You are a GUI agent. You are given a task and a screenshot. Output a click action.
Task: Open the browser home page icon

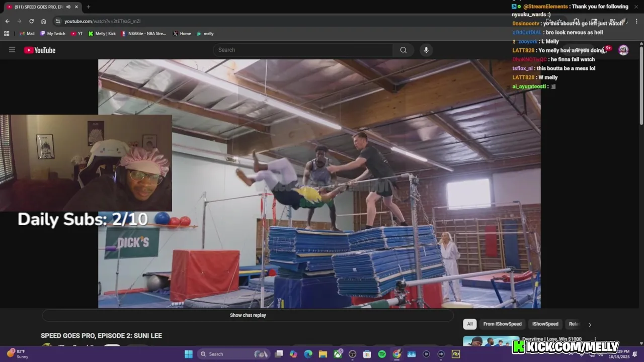[44, 21]
